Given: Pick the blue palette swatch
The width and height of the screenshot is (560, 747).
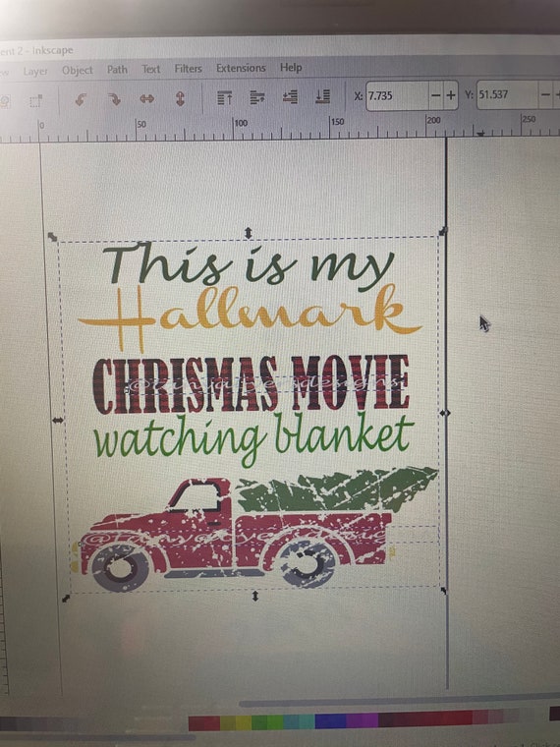Looking at the screenshot, I should click(x=330, y=720).
